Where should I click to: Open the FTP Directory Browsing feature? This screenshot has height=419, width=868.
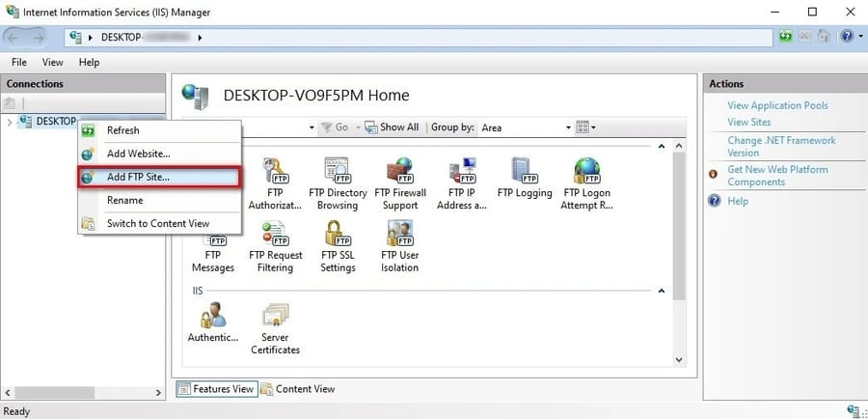pos(338,183)
